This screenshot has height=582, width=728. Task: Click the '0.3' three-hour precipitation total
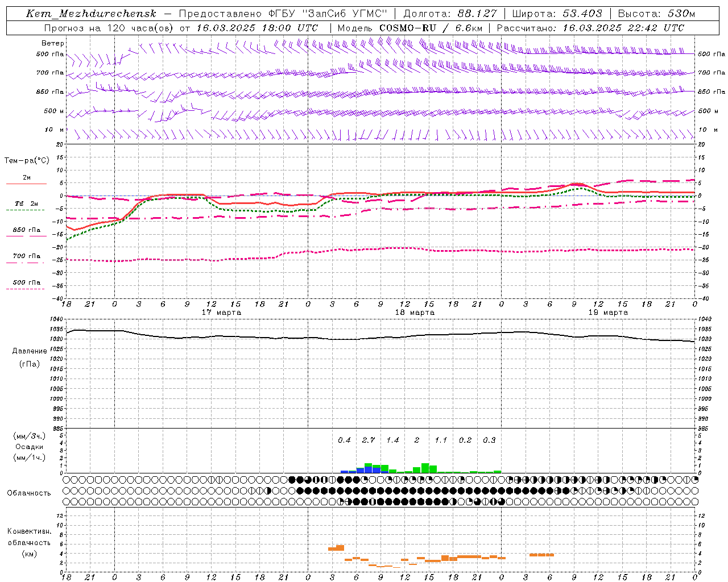coord(489,440)
